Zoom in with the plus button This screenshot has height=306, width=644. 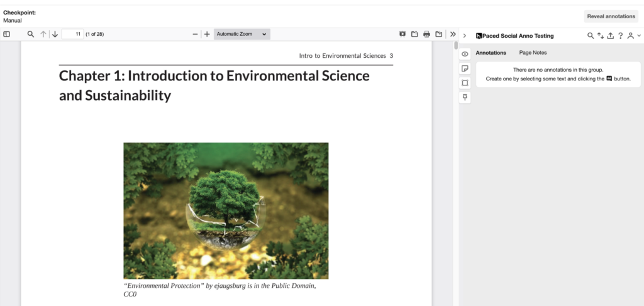pyautogui.click(x=207, y=35)
